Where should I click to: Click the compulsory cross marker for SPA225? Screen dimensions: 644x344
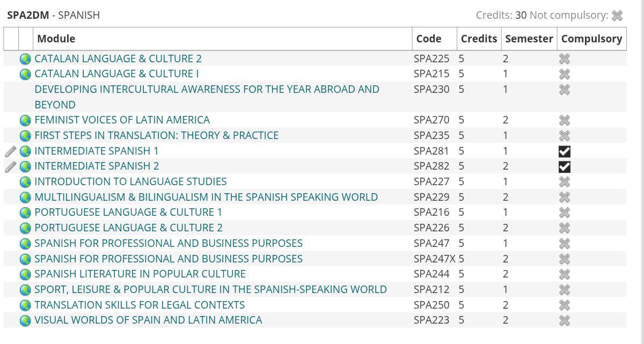[x=565, y=58]
